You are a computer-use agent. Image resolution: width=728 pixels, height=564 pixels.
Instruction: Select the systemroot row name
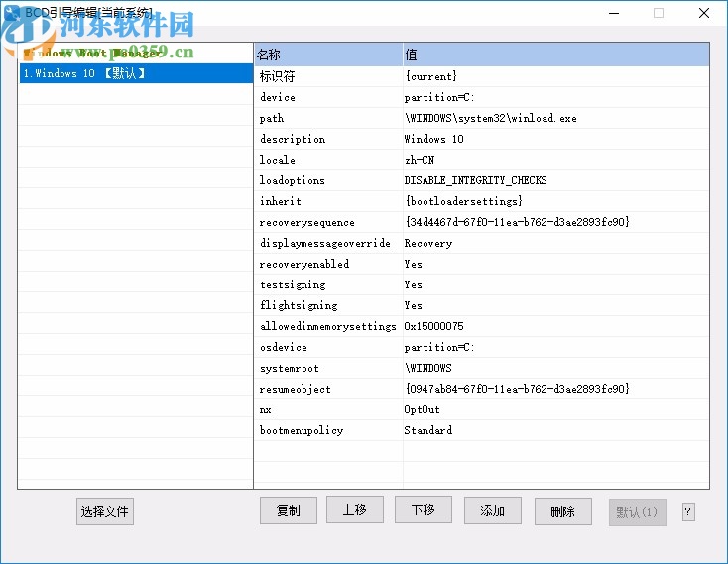290,369
